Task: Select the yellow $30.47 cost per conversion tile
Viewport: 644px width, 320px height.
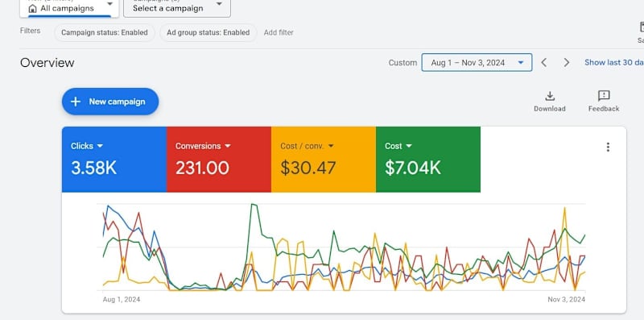Action: [x=324, y=159]
